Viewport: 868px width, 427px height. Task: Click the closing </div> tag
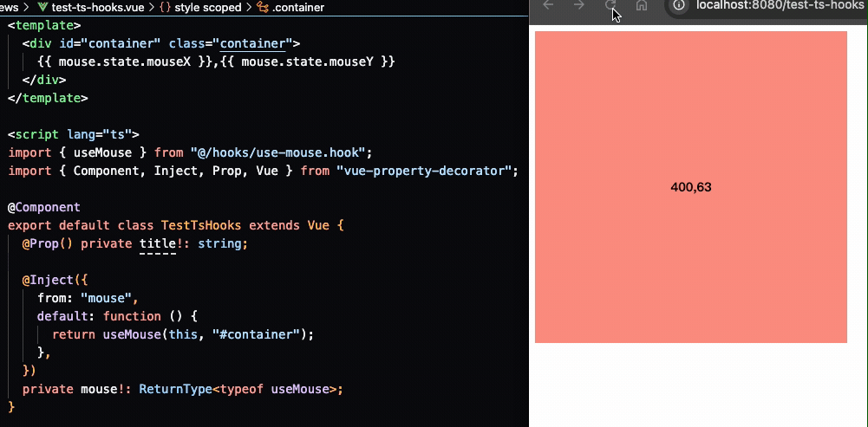(x=44, y=80)
